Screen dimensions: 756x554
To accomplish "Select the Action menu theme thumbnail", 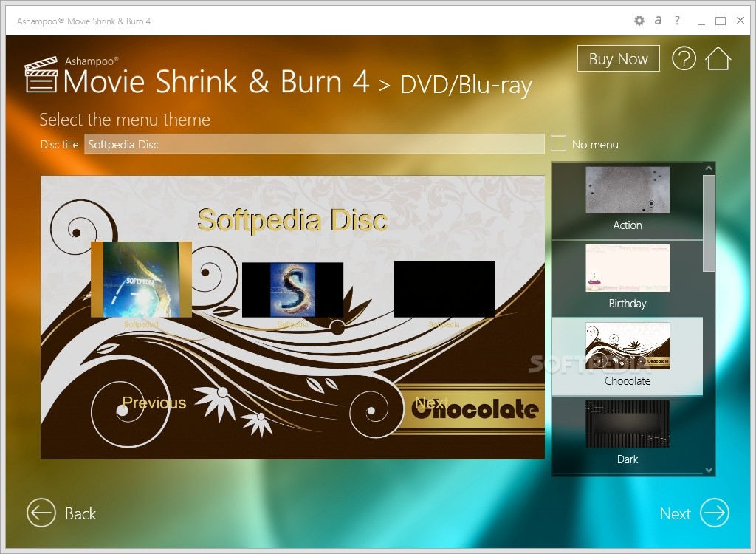I will pyautogui.click(x=628, y=190).
